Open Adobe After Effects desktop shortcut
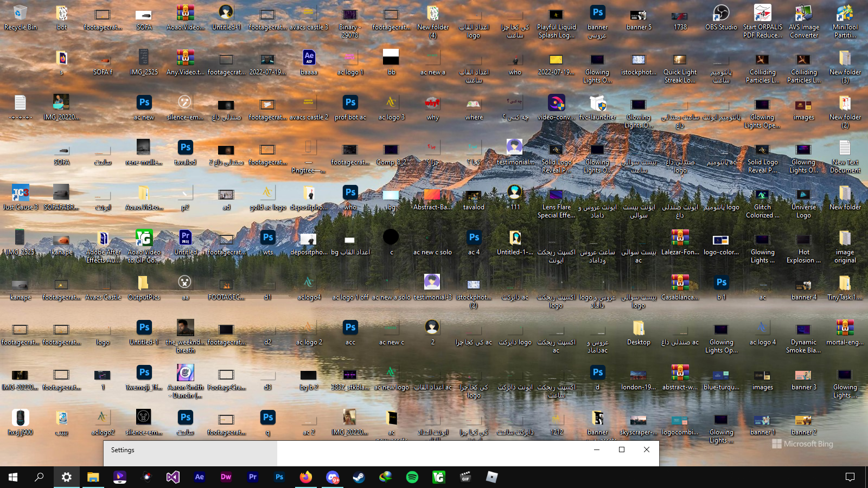 [103, 247]
